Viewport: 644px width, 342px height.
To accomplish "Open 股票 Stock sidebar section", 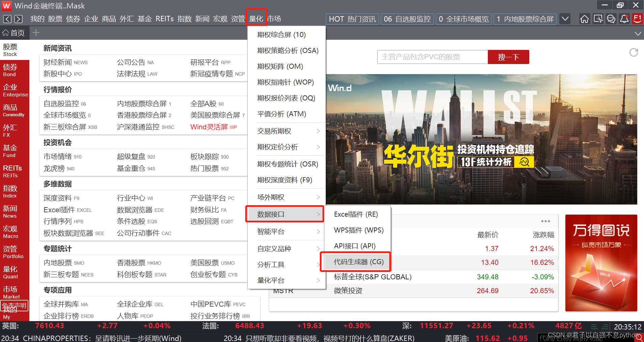I will [15, 50].
